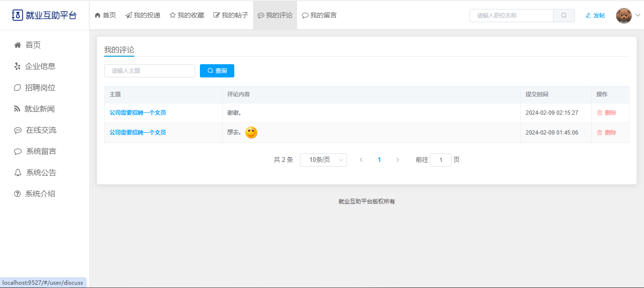This screenshot has width=644, height=288.
Task: Click the bell icon for 系统公告
Action: [x=18, y=173]
